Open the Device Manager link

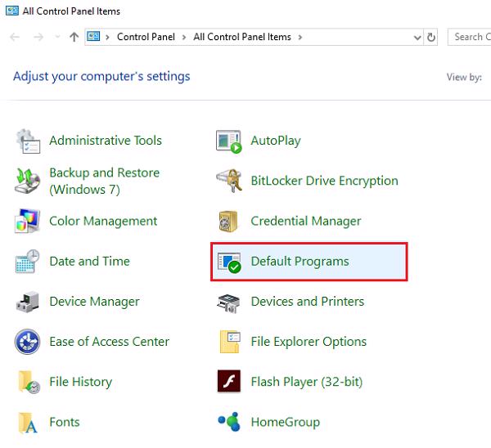pos(94,302)
